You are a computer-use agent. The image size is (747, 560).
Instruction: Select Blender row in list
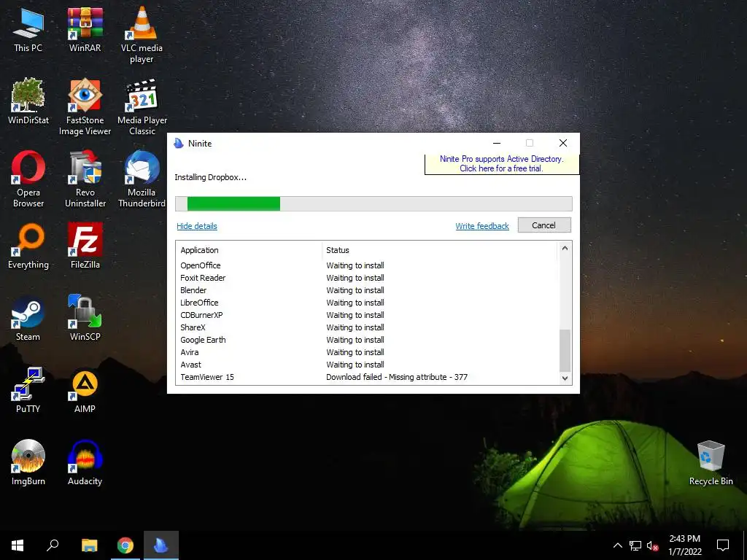point(367,290)
